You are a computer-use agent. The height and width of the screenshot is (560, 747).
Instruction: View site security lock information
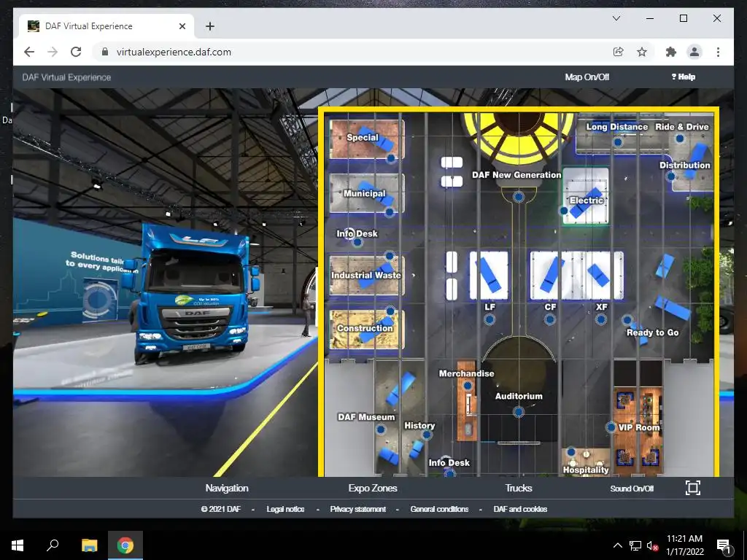coord(105,52)
